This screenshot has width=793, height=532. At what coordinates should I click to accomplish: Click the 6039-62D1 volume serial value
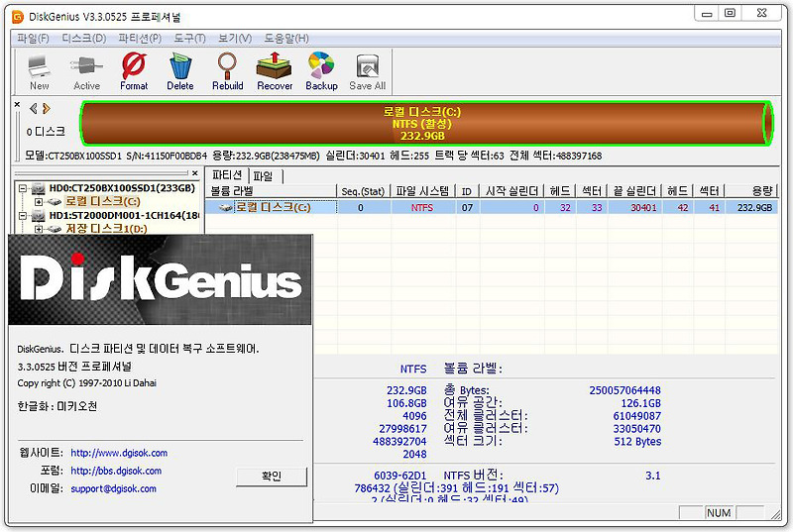click(x=400, y=476)
